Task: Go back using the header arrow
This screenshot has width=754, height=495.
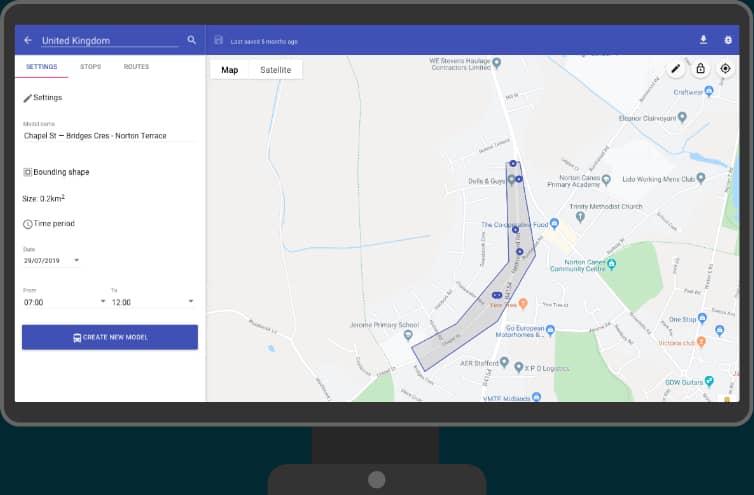Action: coord(28,40)
